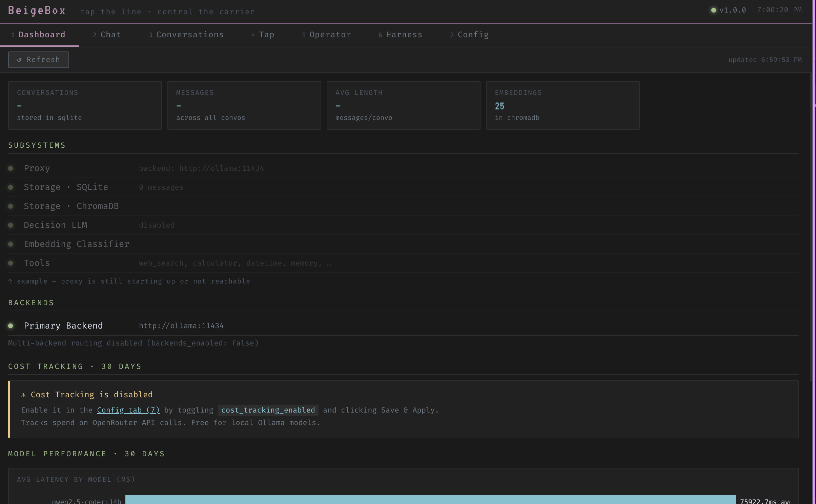Go to the Operator tab

pyautogui.click(x=326, y=35)
